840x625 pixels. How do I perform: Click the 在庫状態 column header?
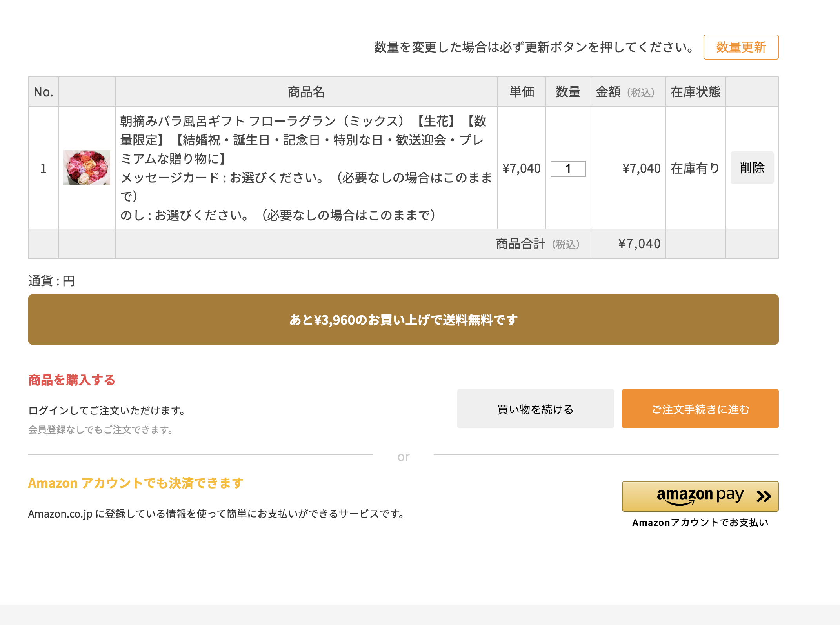click(696, 92)
